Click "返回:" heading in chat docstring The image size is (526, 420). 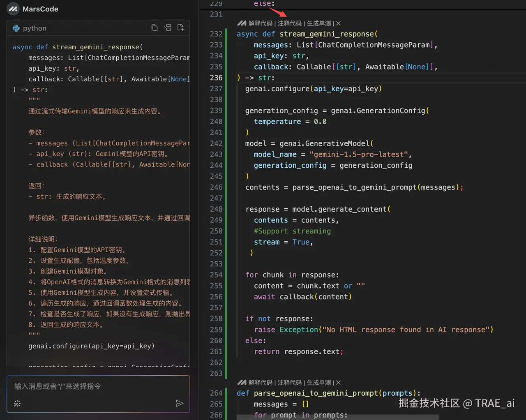[36, 186]
